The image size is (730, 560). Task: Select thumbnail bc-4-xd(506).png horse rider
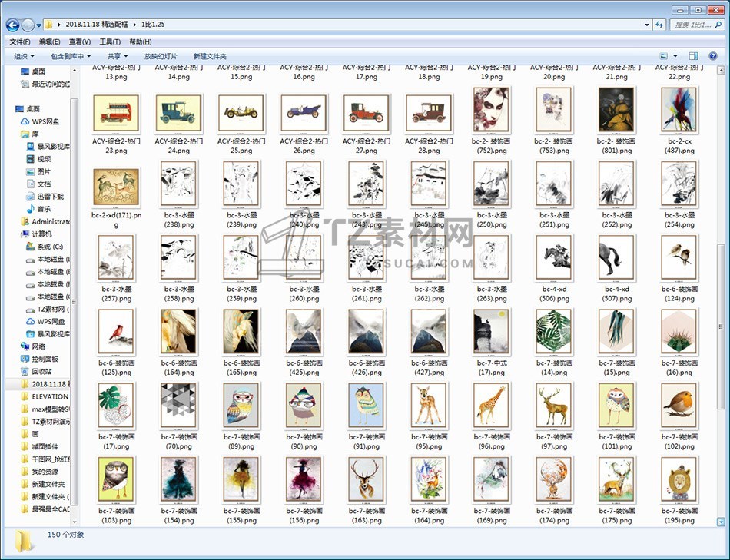tap(554, 258)
